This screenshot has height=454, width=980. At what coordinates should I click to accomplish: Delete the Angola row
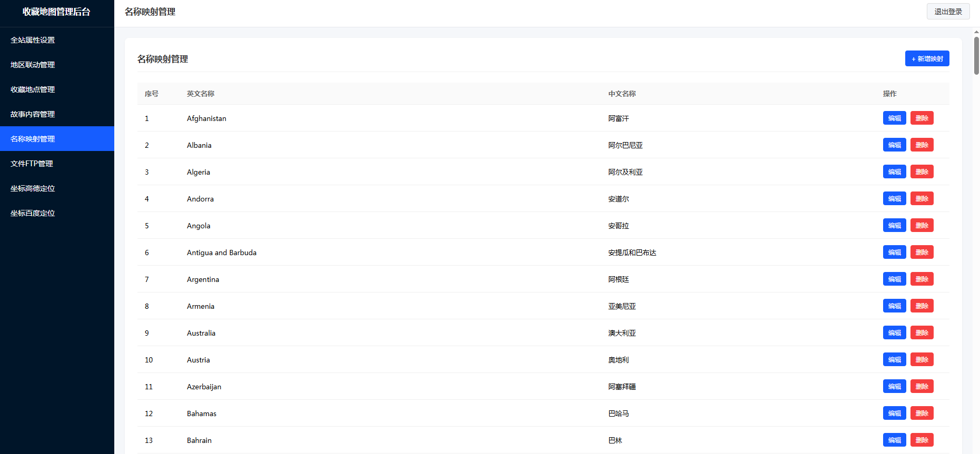922,225
